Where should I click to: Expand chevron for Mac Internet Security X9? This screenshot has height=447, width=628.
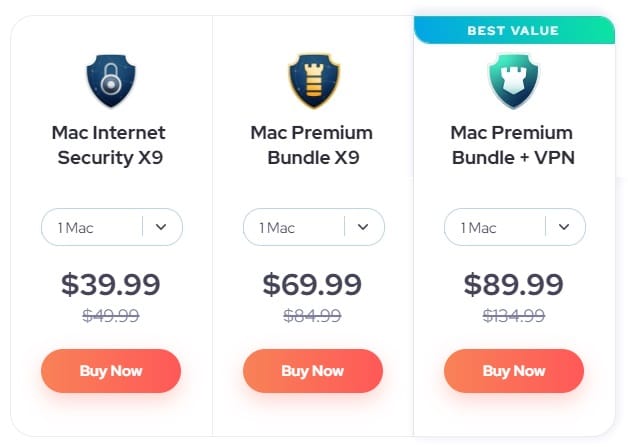click(x=161, y=227)
